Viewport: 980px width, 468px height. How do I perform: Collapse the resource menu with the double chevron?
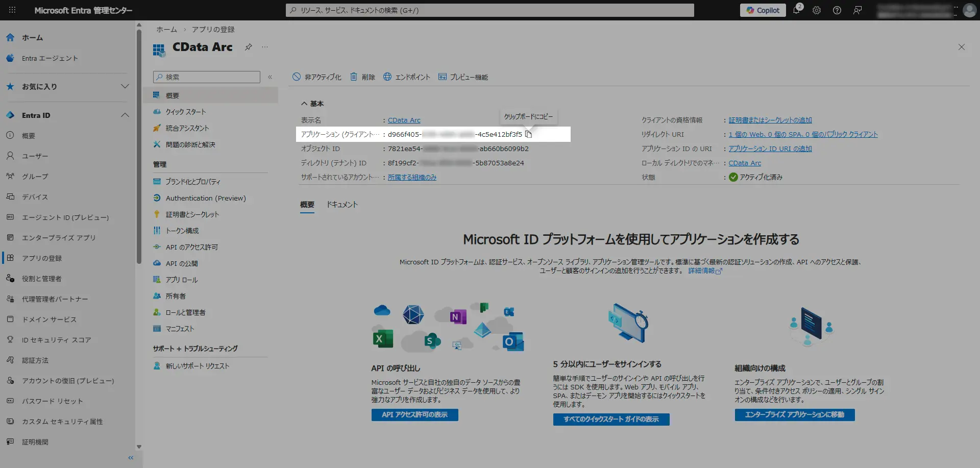(270, 77)
